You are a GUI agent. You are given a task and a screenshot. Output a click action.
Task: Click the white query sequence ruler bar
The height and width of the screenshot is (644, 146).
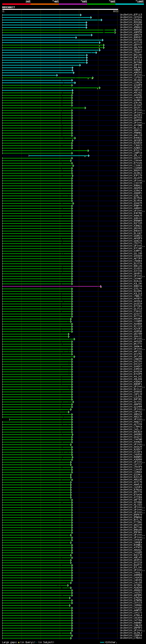(60, 10)
